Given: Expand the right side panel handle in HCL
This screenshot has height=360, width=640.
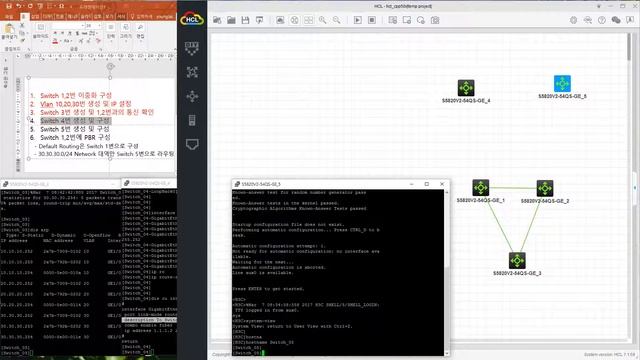Looking at the screenshot, I should click(x=635, y=188).
